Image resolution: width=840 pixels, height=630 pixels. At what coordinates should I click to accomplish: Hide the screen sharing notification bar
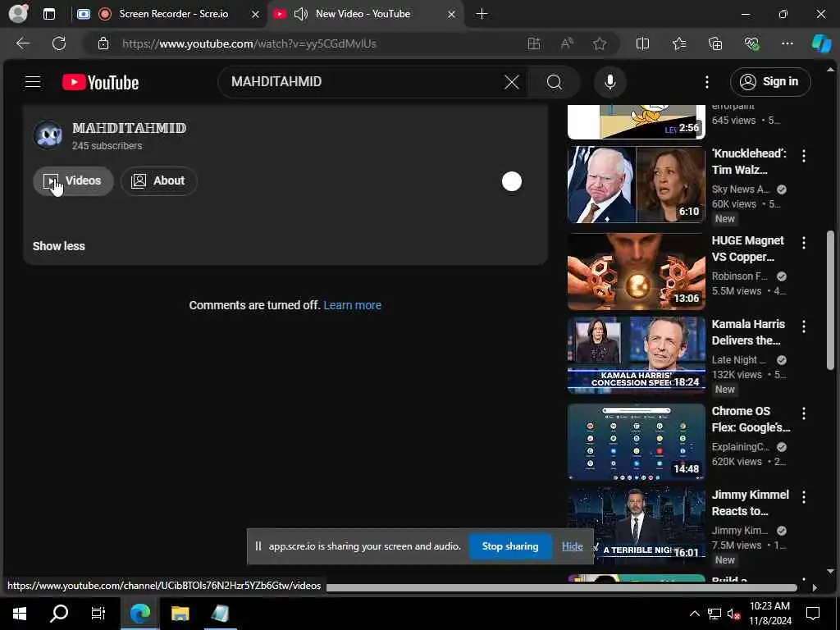572,546
